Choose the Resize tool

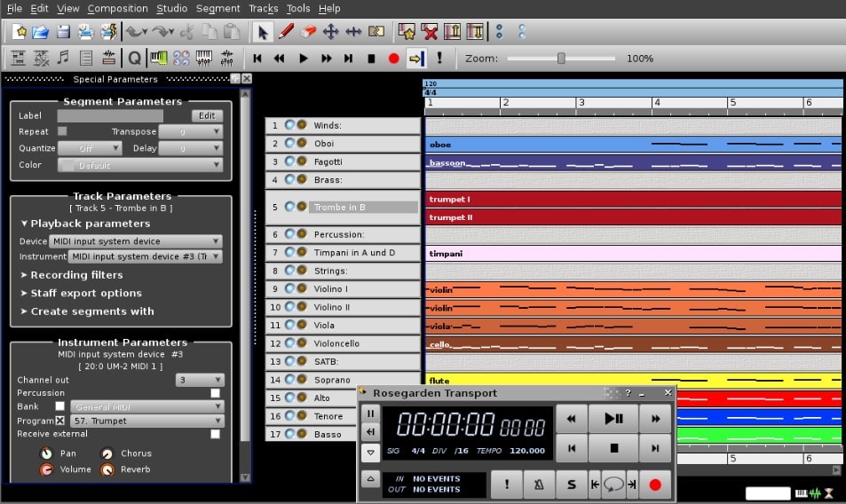point(353,32)
